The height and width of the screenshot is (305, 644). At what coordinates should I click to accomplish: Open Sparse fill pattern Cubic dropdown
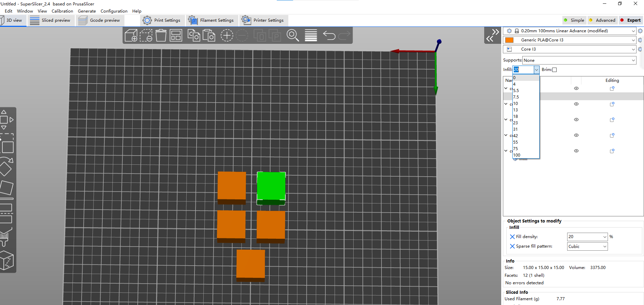587,247
